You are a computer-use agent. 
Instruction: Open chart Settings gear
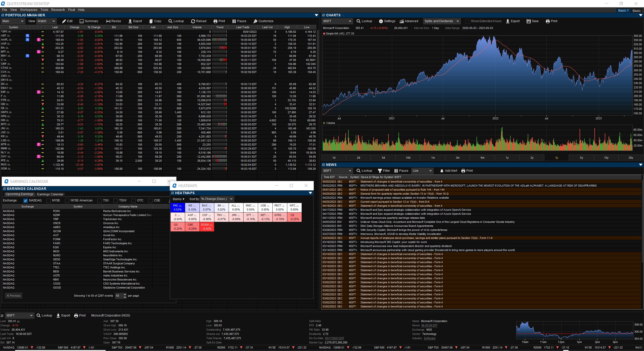(387, 21)
